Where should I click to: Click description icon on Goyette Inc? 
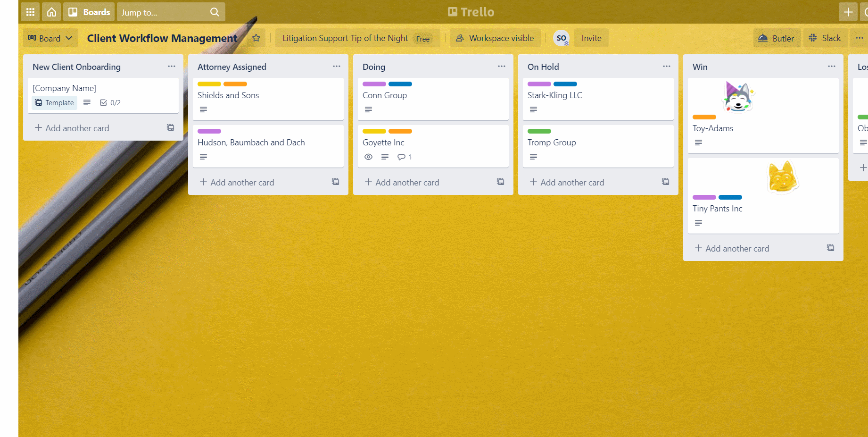(x=385, y=157)
